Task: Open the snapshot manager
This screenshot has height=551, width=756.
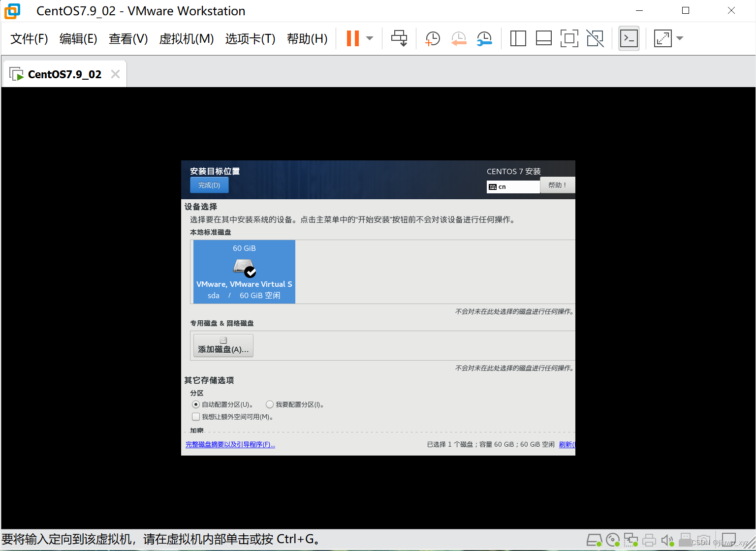Action: click(484, 38)
